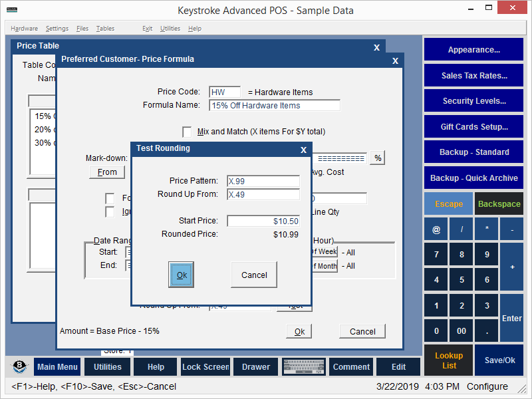
Task: Click the Escape button
Action: point(448,204)
